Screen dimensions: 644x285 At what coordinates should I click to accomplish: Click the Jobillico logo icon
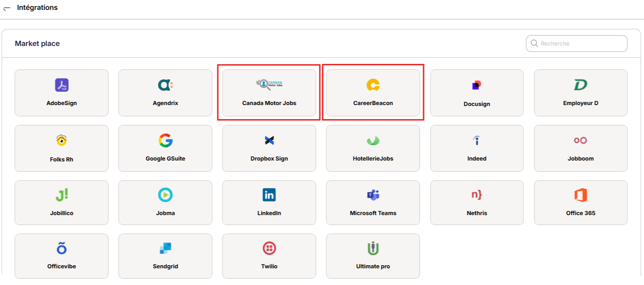[x=62, y=195]
